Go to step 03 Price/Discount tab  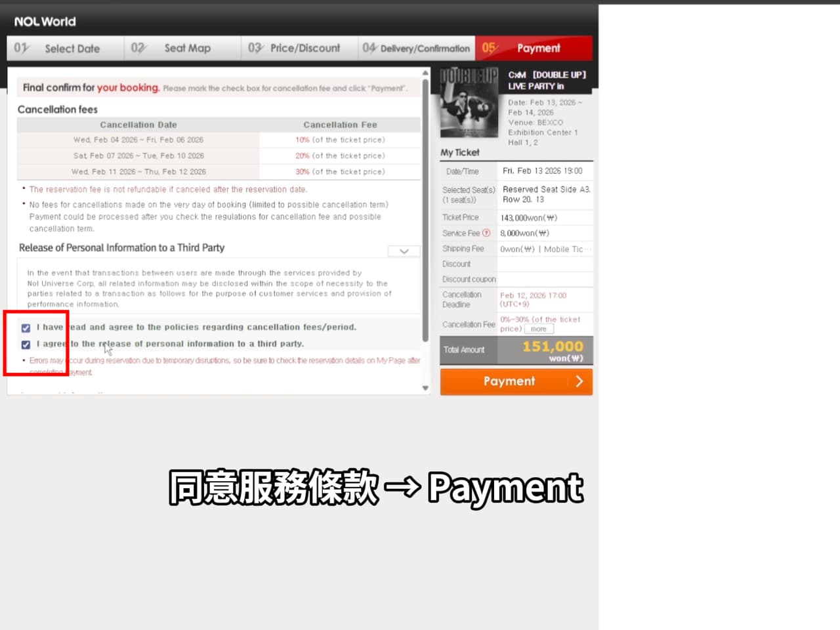(x=299, y=48)
